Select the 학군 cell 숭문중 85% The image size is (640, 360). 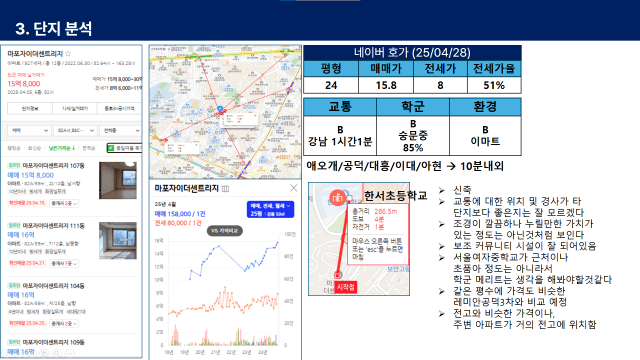coord(413,136)
